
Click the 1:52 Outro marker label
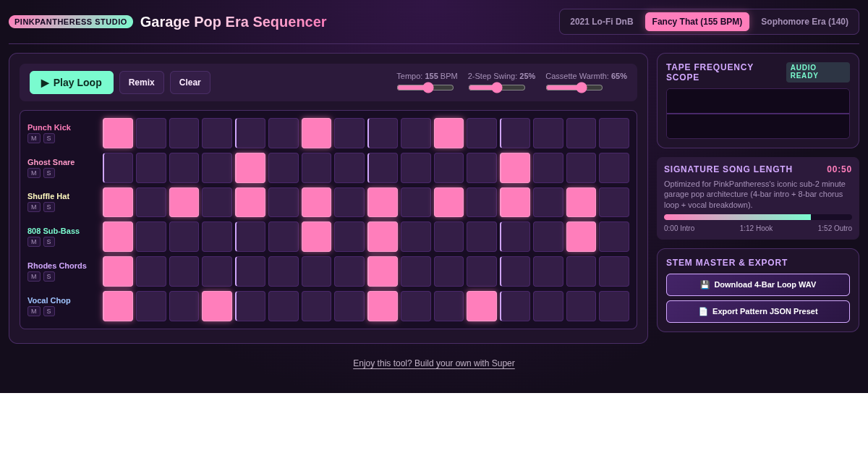(835, 228)
